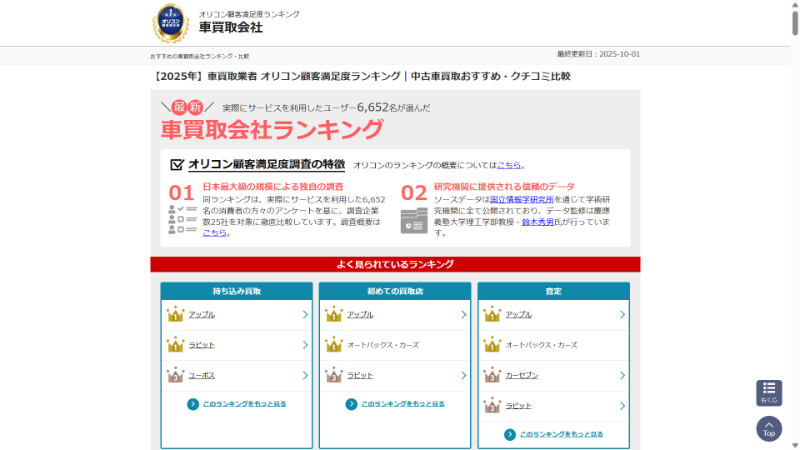Image resolution: width=800 pixels, height=450 pixels.
Task: Open こちら link for ranking overview
Action: (x=509, y=165)
